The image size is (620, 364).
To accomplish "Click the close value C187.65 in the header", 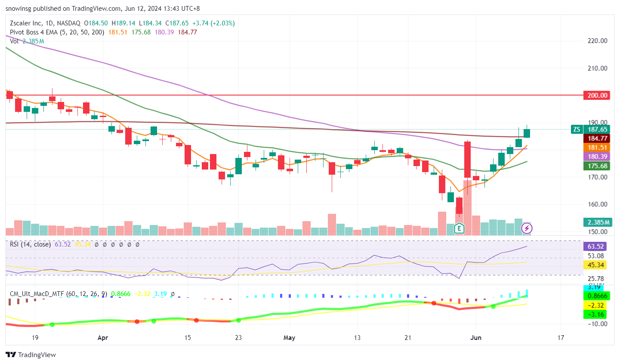I will (177, 23).
